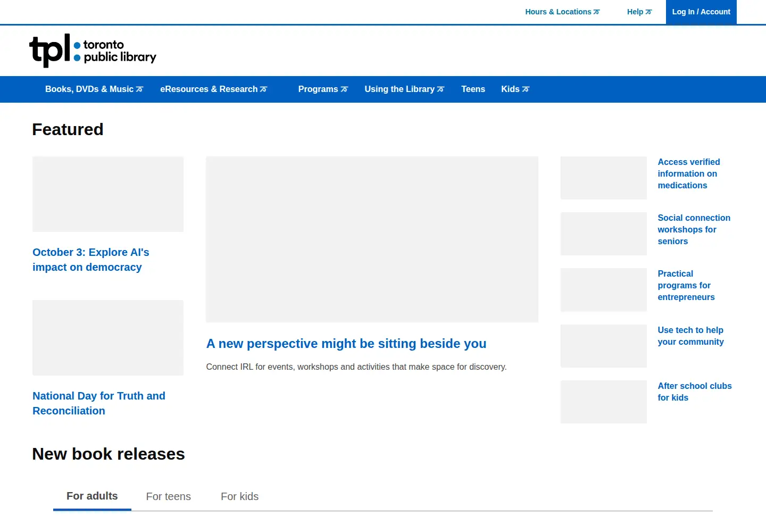Click the Featured heading
Image resolution: width=766 pixels, height=532 pixels.
click(x=68, y=129)
